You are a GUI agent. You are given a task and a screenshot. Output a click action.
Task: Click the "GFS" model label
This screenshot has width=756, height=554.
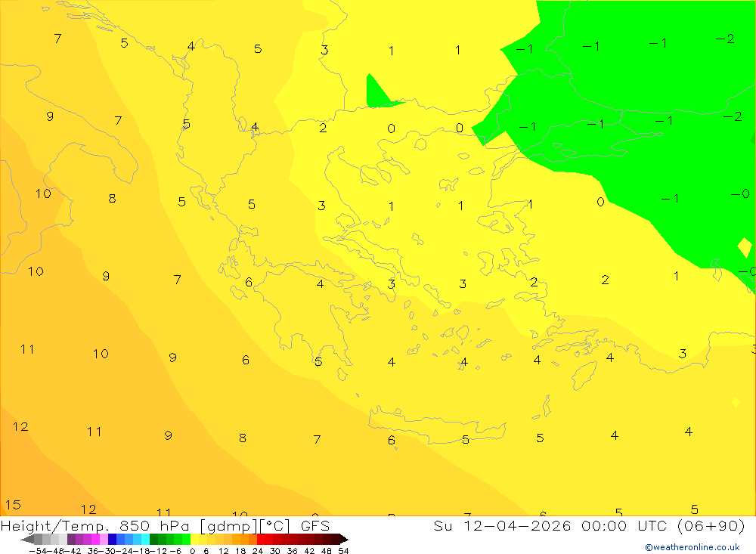[x=315, y=525]
